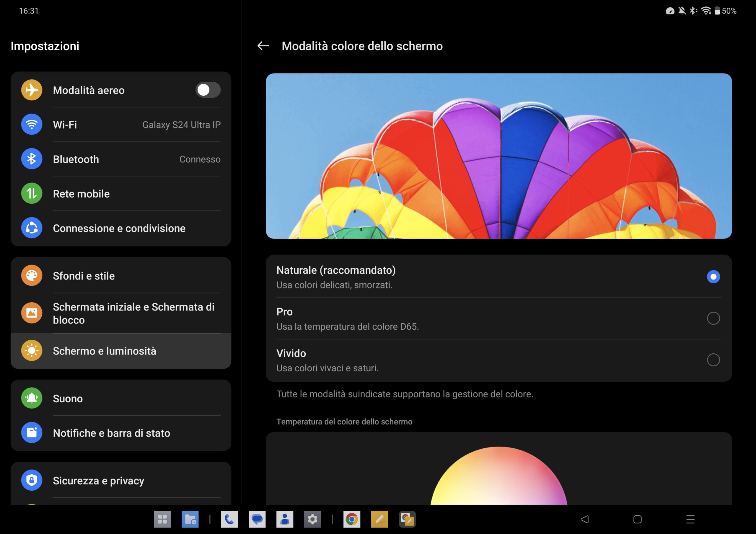The height and width of the screenshot is (534, 756).
Task: Tap the Rete mobile green icon
Action: point(32,193)
